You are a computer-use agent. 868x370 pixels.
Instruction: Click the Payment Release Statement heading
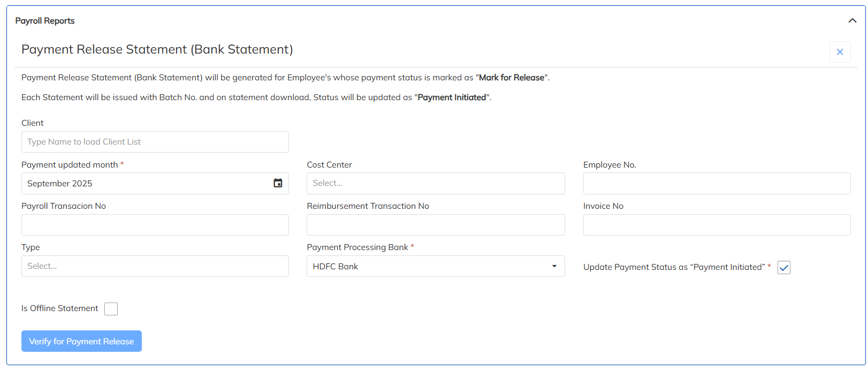[157, 49]
